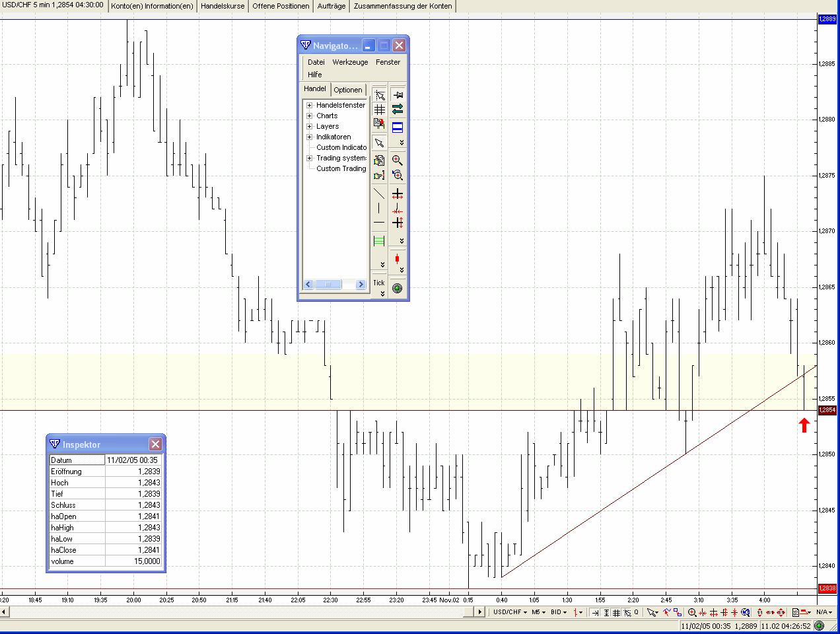Screen dimensions: 840x634
Task: Close the Inspektor panel
Action: [x=155, y=444]
